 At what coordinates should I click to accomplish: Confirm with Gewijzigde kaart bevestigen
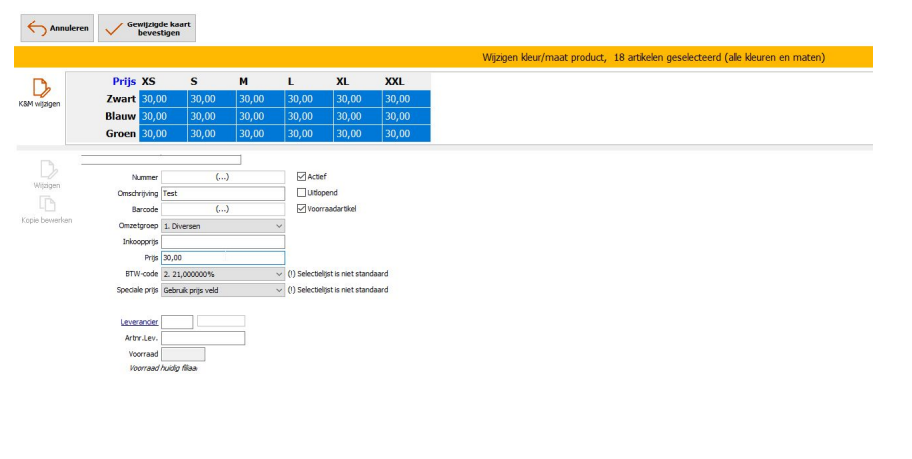point(147,28)
